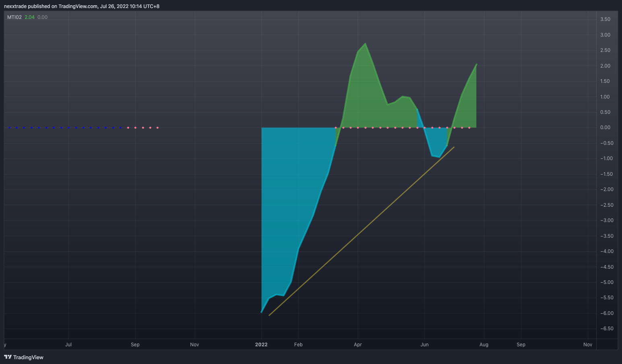Click the gray 0.00 indicator value

coord(42,17)
